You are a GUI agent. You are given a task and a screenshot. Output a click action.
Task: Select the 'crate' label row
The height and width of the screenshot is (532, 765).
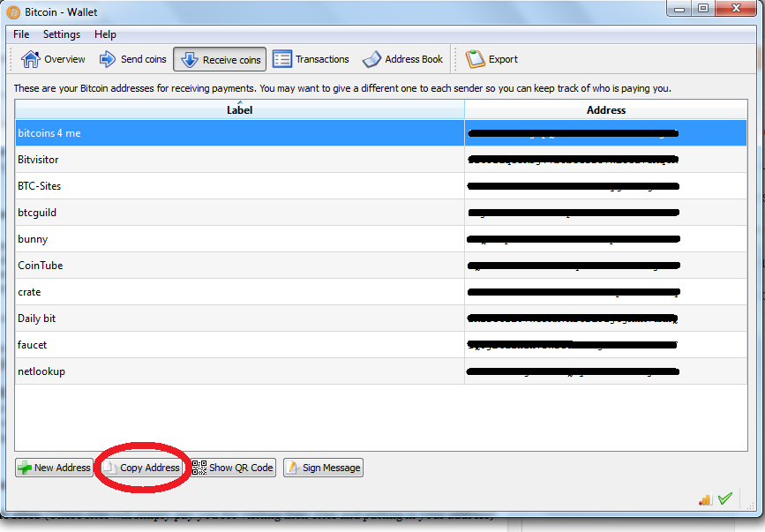click(x=239, y=292)
